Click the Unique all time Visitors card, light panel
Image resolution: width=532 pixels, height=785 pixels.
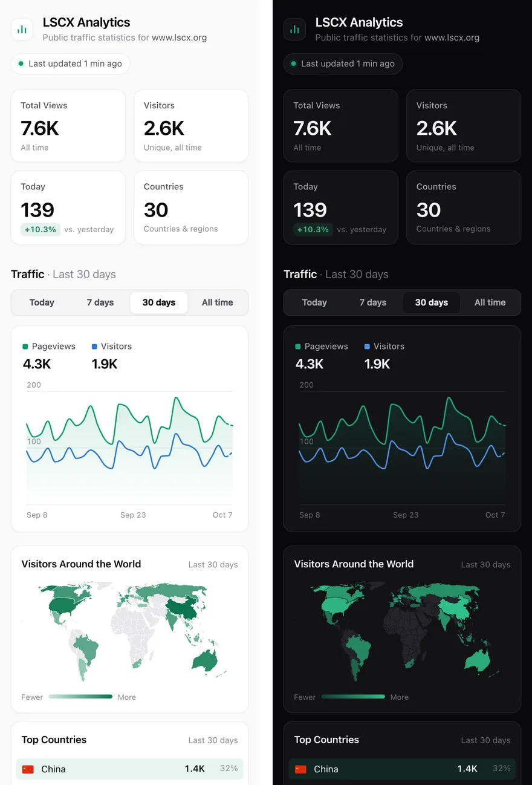tap(191, 126)
